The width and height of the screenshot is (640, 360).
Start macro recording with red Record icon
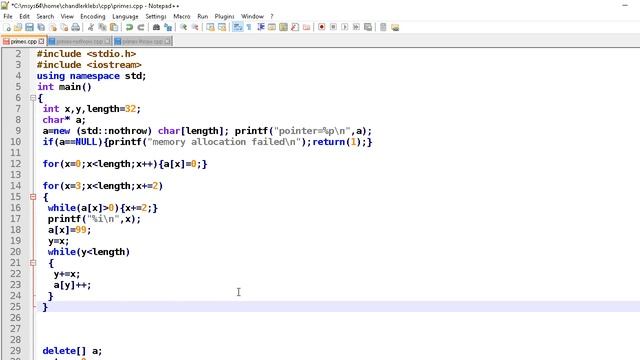322,27
